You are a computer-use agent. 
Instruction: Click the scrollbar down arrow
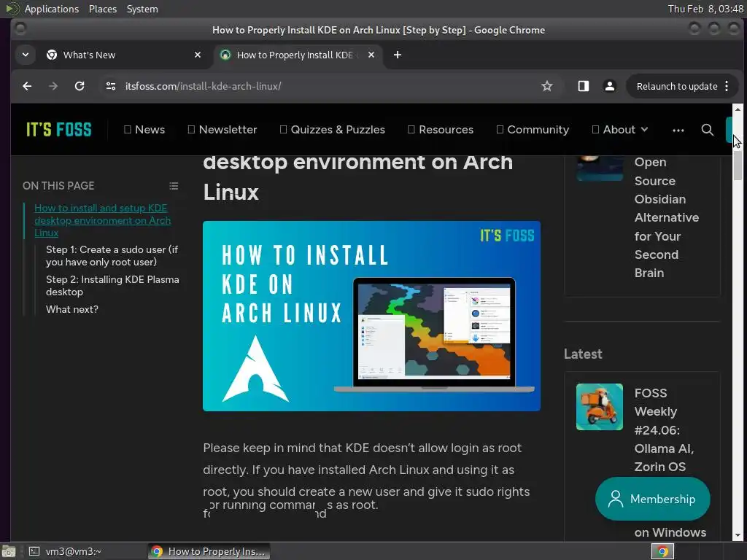tap(738, 535)
